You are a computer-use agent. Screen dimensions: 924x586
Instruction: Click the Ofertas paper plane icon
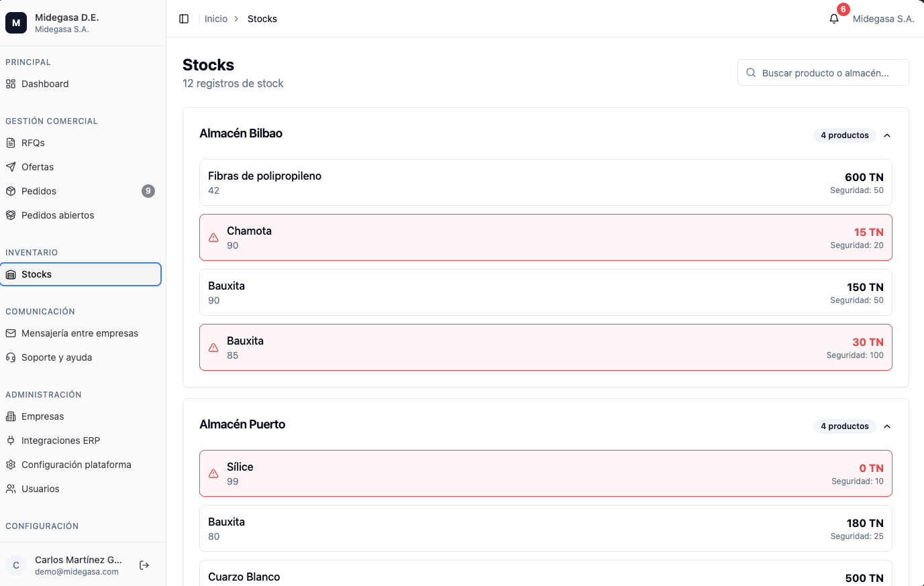coord(11,167)
